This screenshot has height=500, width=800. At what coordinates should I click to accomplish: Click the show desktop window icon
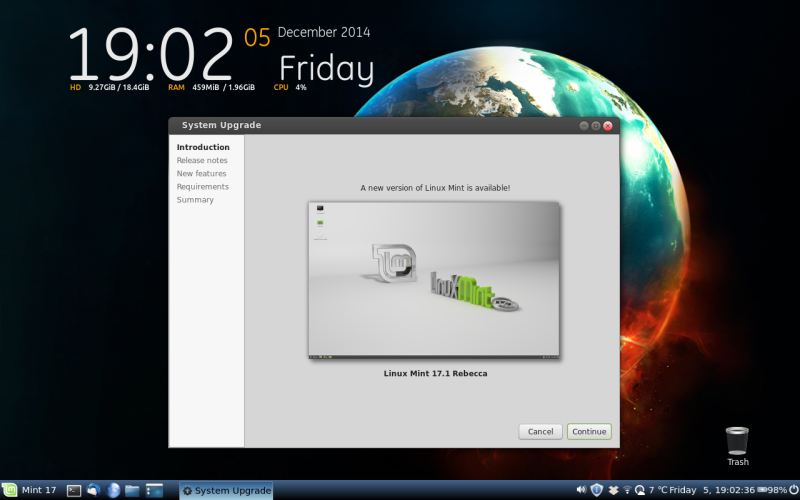(154, 490)
